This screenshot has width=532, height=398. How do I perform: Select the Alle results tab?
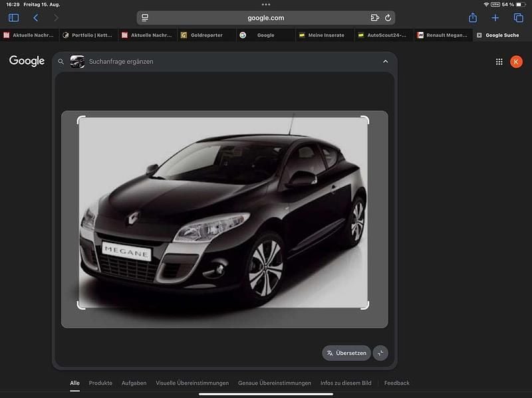pyautogui.click(x=74, y=383)
